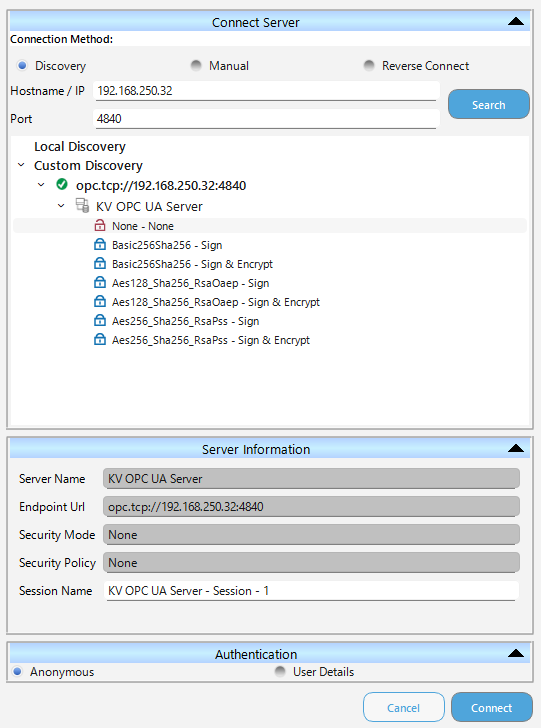Click the red unlocked None - None icon
Screen dimensions: 541x728
(x=100, y=226)
